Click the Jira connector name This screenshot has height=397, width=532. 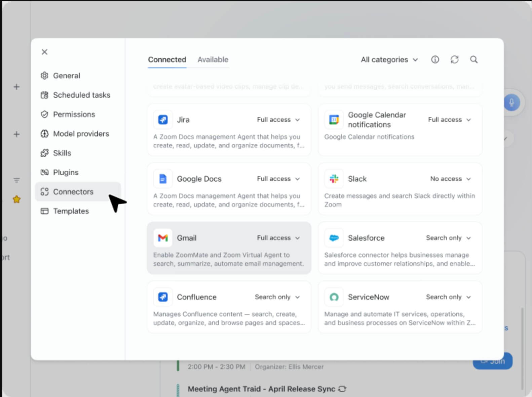183,120
